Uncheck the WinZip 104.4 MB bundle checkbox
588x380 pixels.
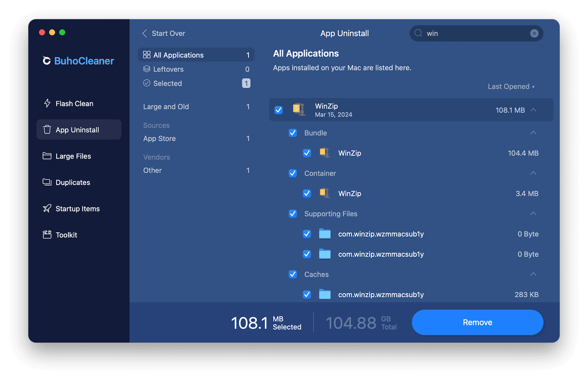pos(307,153)
